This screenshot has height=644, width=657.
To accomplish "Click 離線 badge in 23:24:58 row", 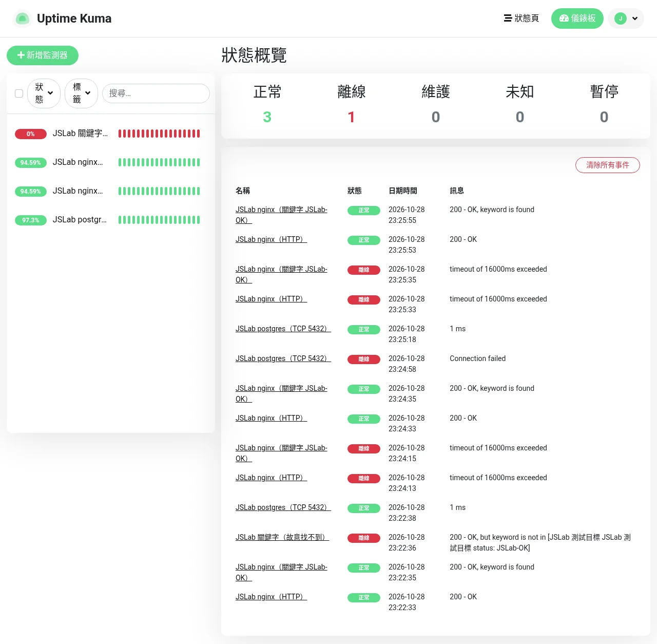I will click(x=364, y=359).
